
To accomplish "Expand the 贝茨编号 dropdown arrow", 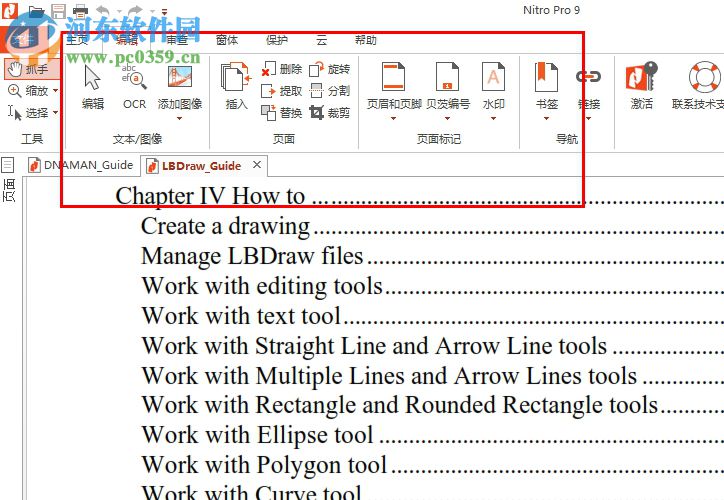I will [x=447, y=119].
